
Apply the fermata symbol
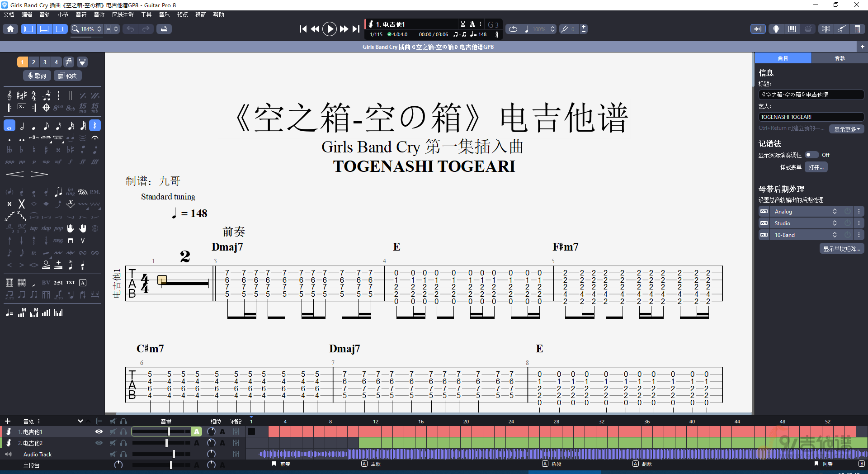95,138
